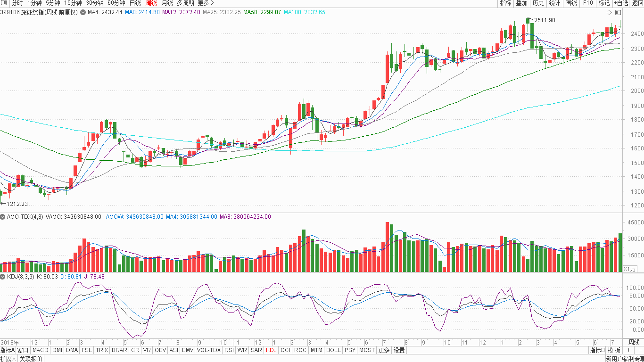The image size is (644, 362).
Task: Click the 叠加 overlay button
Action: coord(521,3)
